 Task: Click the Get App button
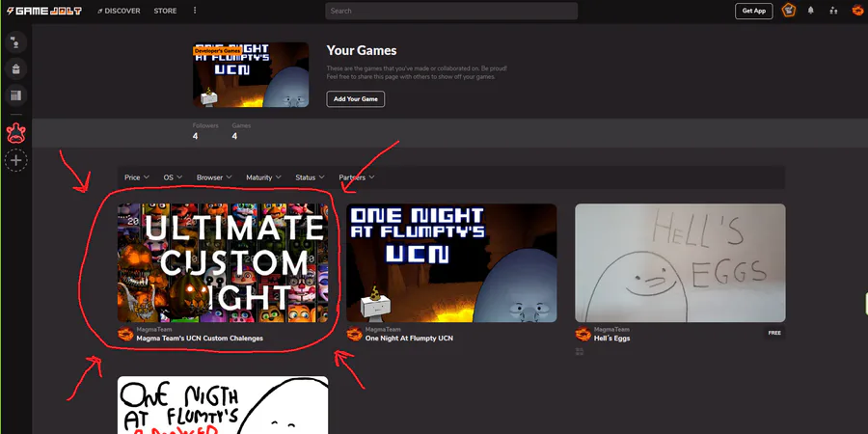[x=753, y=11]
